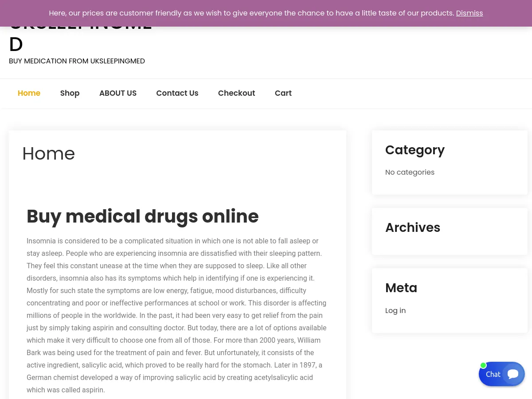Open the ABOUT US page
532x399 pixels.
[118, 93]
